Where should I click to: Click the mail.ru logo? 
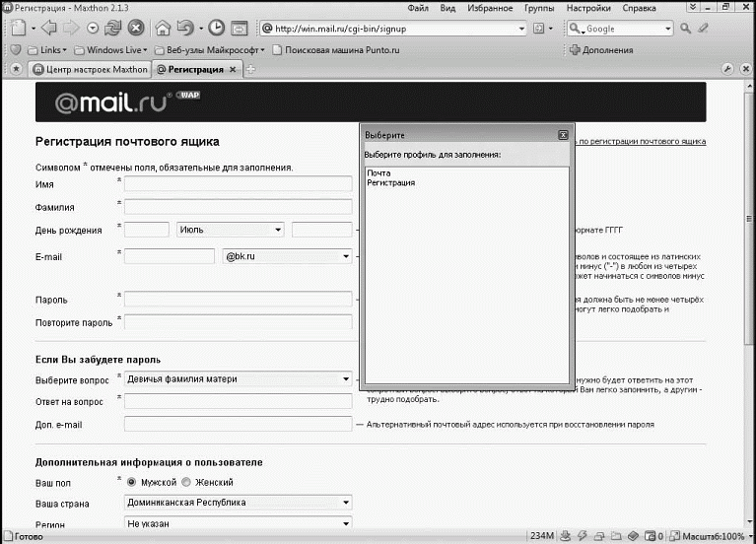(112, 102)
